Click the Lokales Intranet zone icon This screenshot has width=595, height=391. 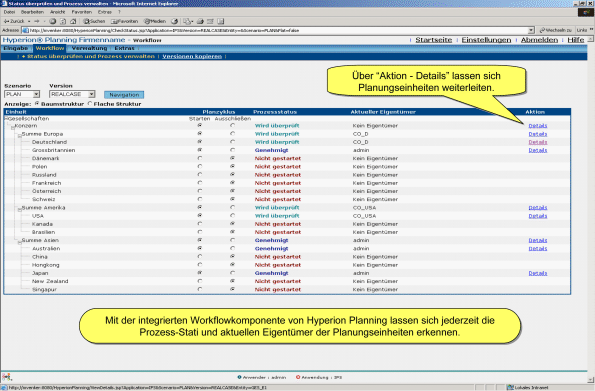click(x=510, y=388)
